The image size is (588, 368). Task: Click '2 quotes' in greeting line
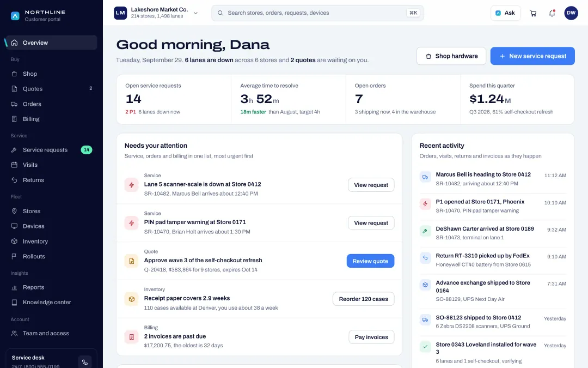(x=303, y=60)
